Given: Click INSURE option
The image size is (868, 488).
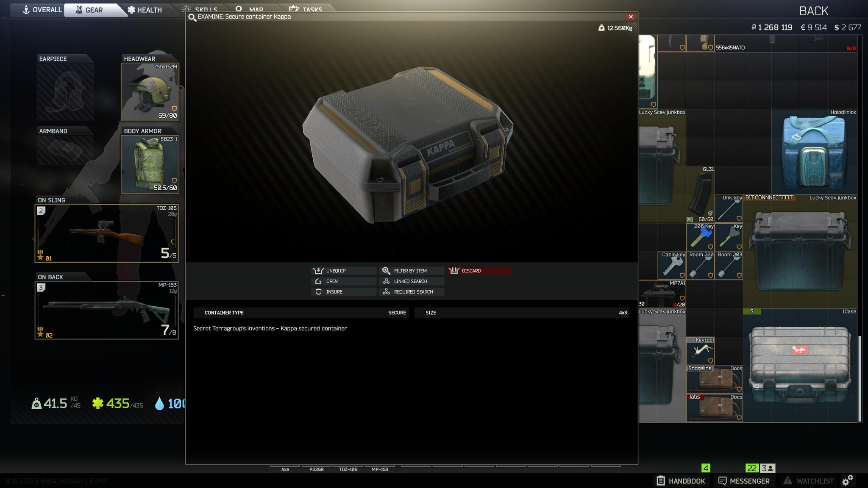Looking at the screenshot, I should pyautogui.click(x=344, y=292).
